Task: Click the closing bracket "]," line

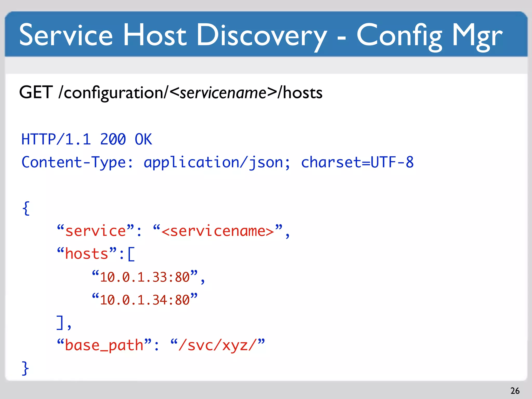Action: point(64,323)
